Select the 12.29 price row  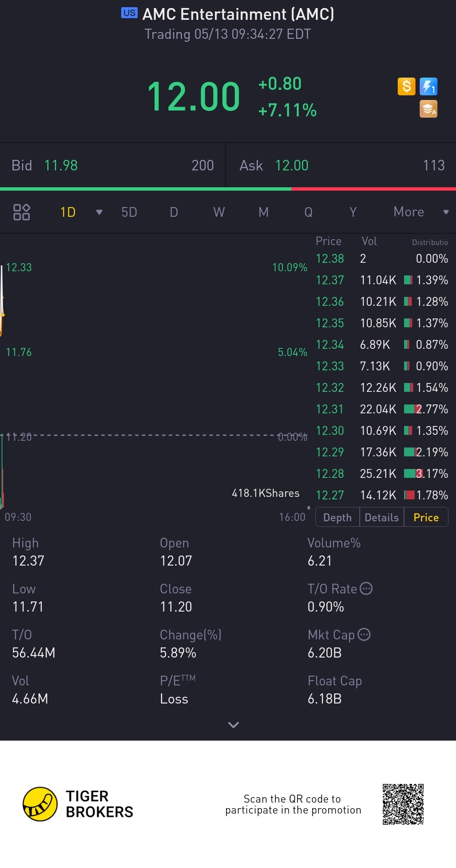(382, 452)
